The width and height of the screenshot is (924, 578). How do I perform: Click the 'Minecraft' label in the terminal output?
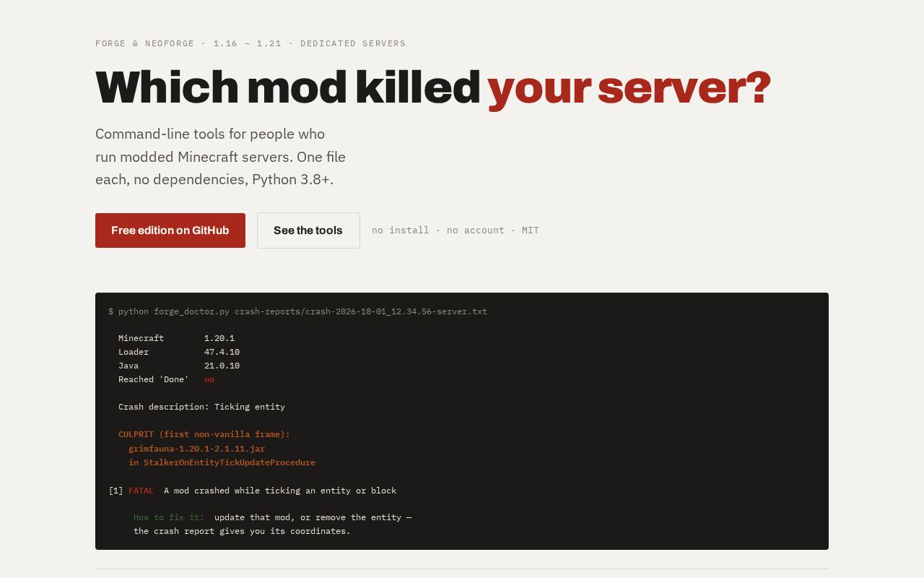[x=141, y=338]
